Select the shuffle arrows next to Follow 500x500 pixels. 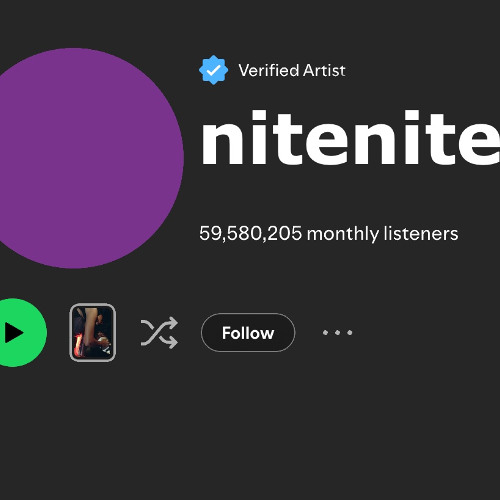click(159, 333)
